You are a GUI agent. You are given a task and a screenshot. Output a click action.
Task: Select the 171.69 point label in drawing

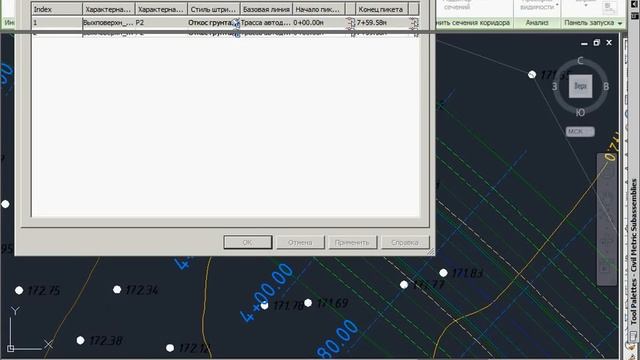click(333, 303)
